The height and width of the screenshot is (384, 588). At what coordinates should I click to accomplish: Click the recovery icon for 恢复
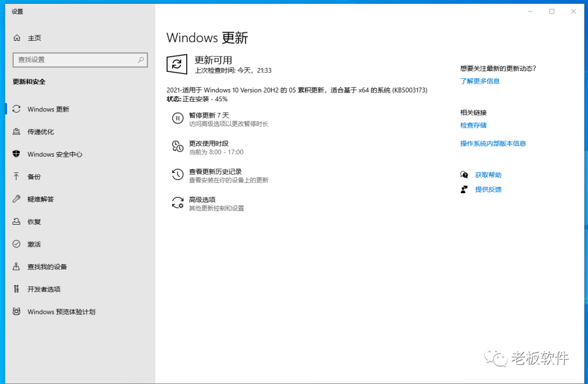click(16, 221)
